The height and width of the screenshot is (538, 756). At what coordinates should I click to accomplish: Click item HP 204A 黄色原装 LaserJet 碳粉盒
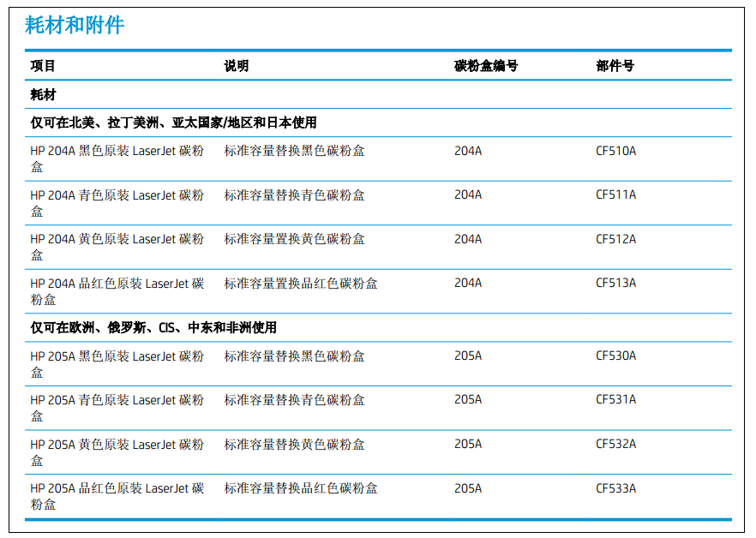117,247
